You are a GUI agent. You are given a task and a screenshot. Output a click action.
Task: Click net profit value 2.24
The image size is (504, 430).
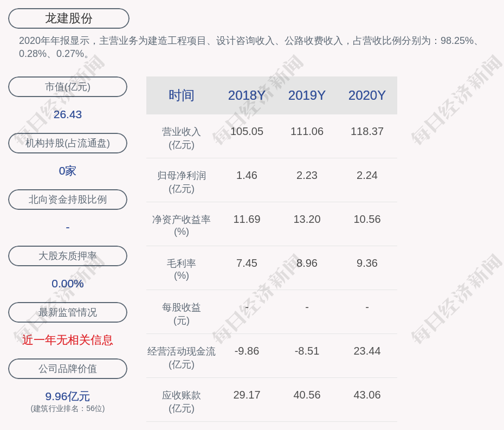pos(367,175)
